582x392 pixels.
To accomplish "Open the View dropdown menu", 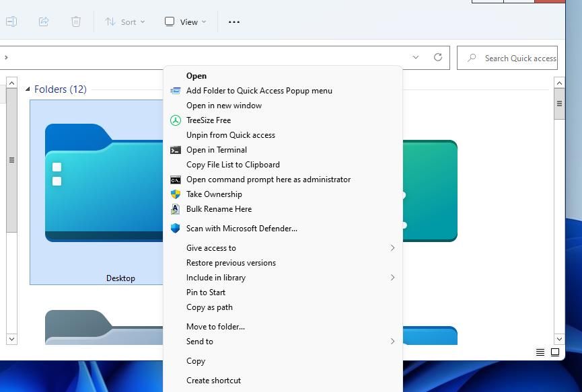I will [x=186, y=22].
